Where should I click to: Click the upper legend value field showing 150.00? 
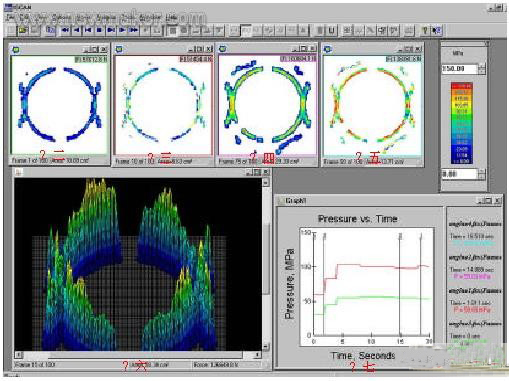(x=460, y=69)
